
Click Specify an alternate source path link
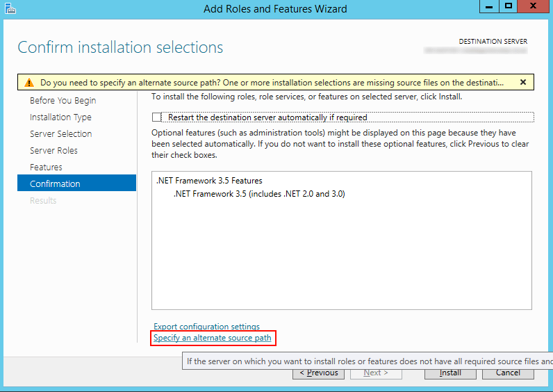click(x=213, y=338)
